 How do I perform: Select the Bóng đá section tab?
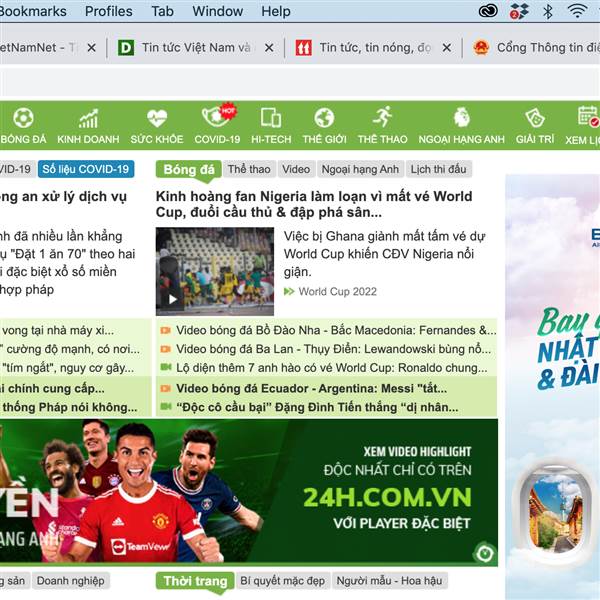pyautogui.click(x=189, y=170)
